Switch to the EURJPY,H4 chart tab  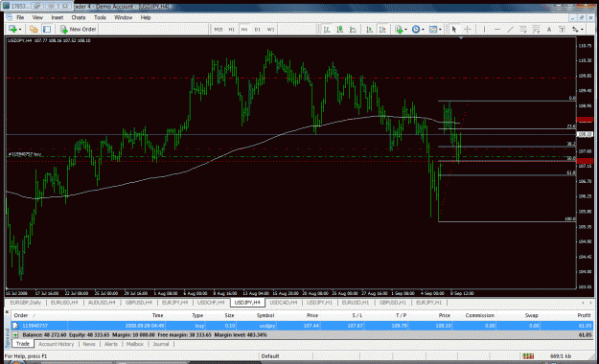coord(175,303)
